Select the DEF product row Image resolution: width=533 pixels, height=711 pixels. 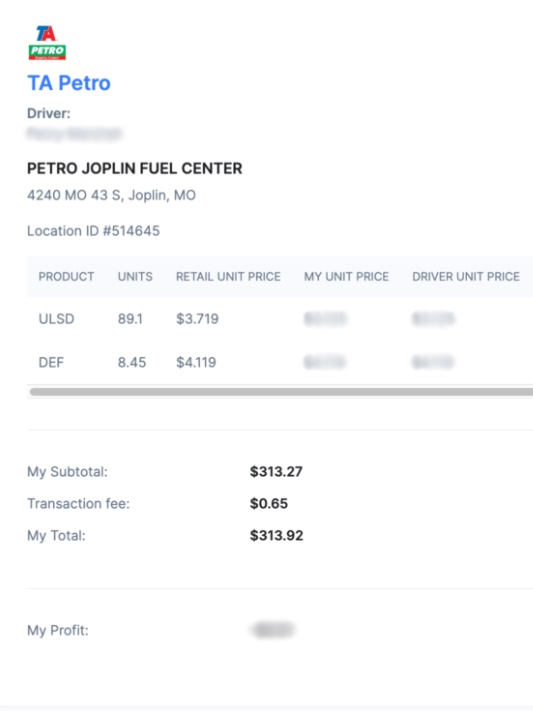tap(280, 362)
